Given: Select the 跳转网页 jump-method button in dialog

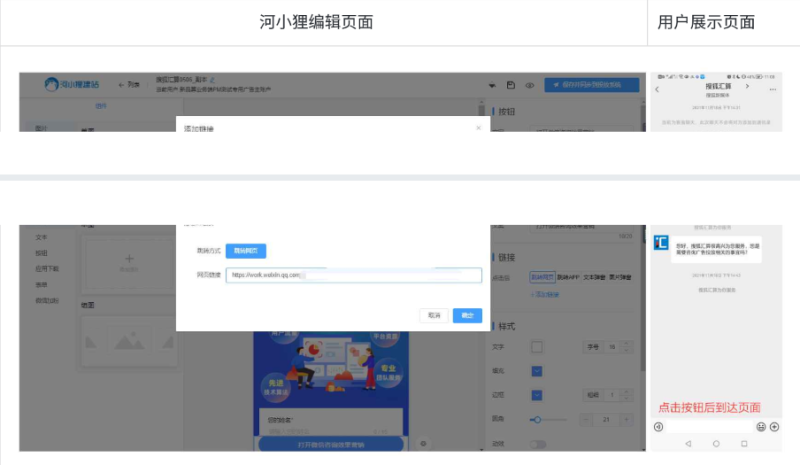Looking at the screenshot, I should coord(246,251).
